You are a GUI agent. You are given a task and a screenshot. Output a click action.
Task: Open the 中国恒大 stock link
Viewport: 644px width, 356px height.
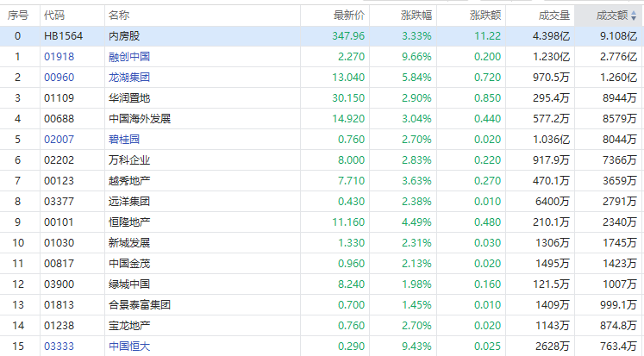click(x=129, y=346)
